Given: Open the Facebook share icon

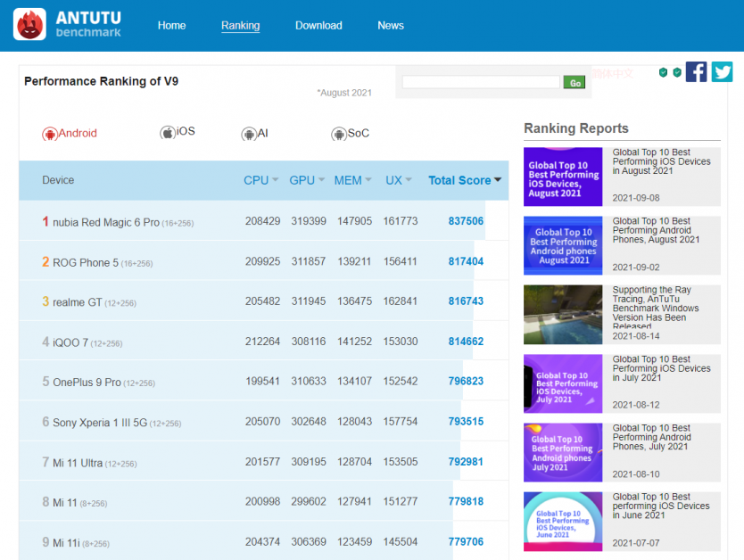Looking at the screenshot, I should pos(697,72).
